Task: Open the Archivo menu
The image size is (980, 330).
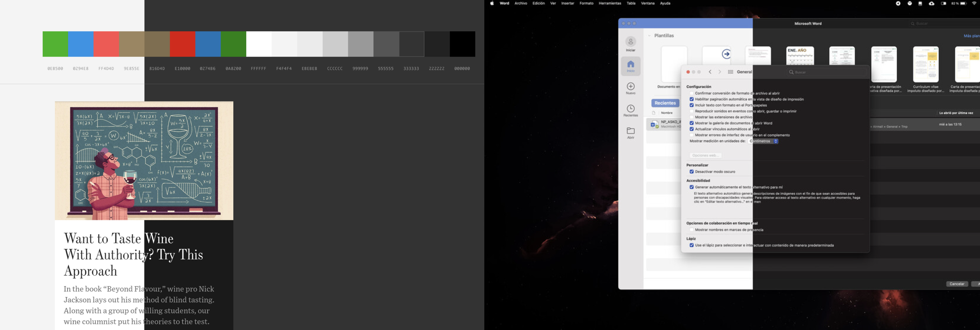Action: 521,3
